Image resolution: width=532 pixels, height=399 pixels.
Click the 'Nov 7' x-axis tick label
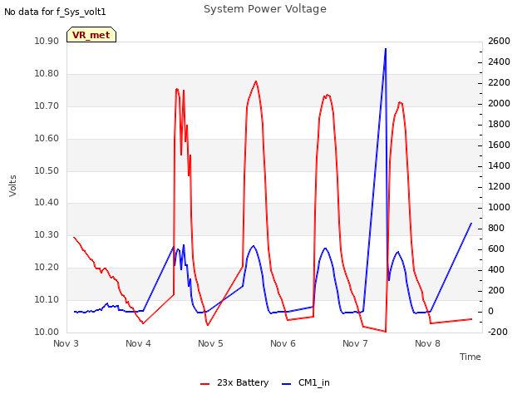tap(355, 343)
